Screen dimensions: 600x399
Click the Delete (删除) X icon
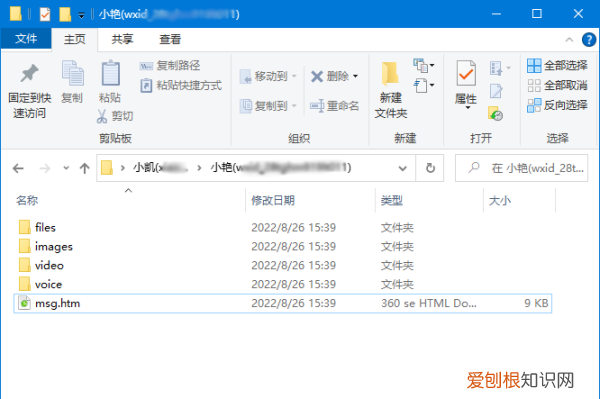[x=317, y=76]
